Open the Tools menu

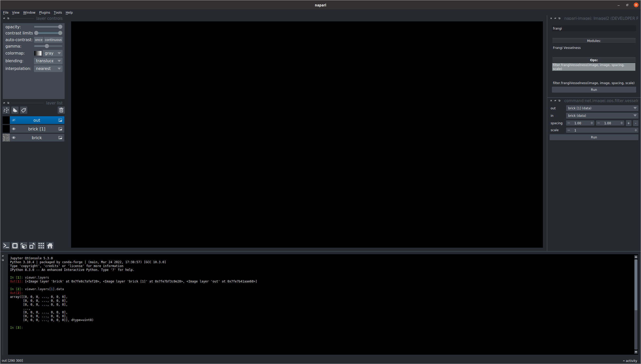[x=58, y=12]
